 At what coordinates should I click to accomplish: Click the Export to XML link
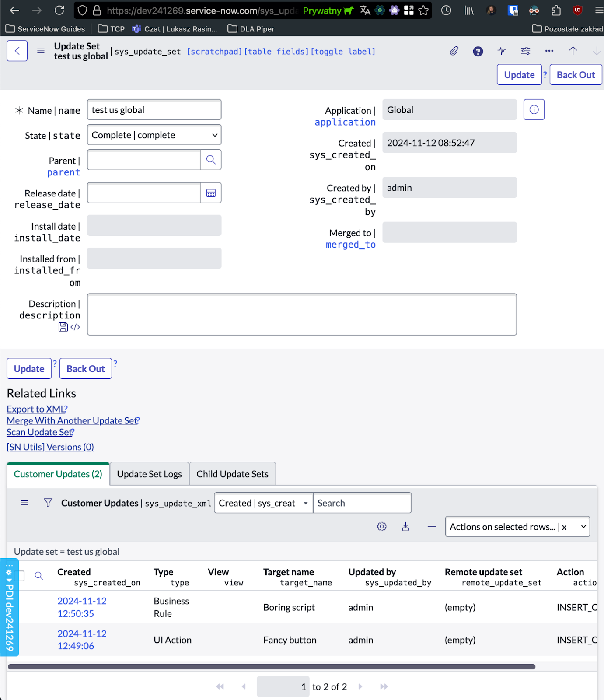tap(36, 409)
